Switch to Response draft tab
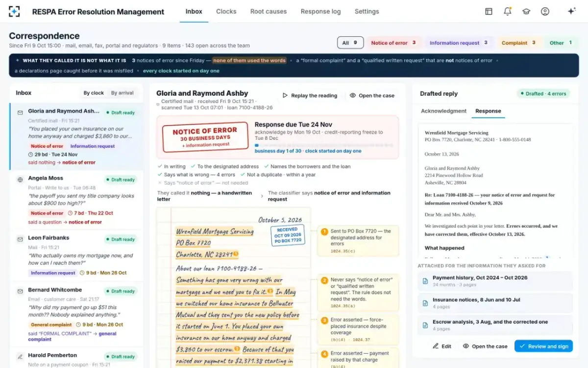588x368 pixels. tap(488, 111)
